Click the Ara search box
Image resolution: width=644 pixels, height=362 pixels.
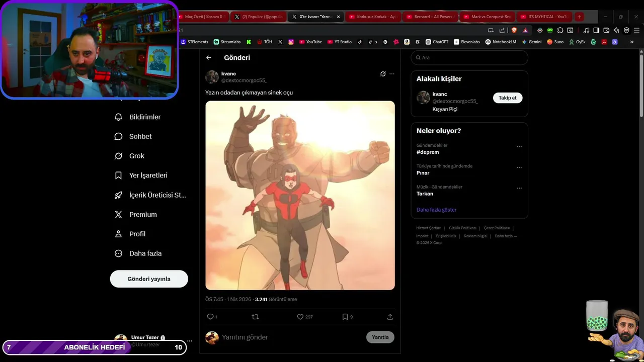[x=469, y=58]
